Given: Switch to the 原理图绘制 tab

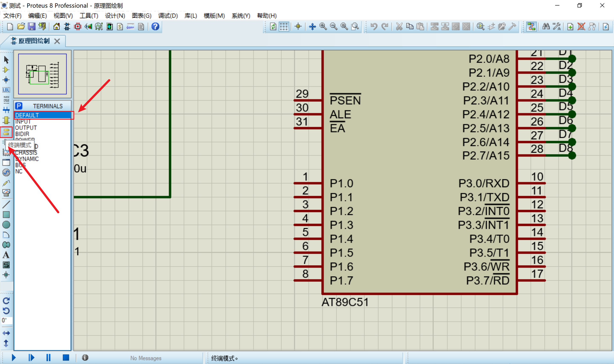Looking at the screenshot, I should click(x=34, y=41).
